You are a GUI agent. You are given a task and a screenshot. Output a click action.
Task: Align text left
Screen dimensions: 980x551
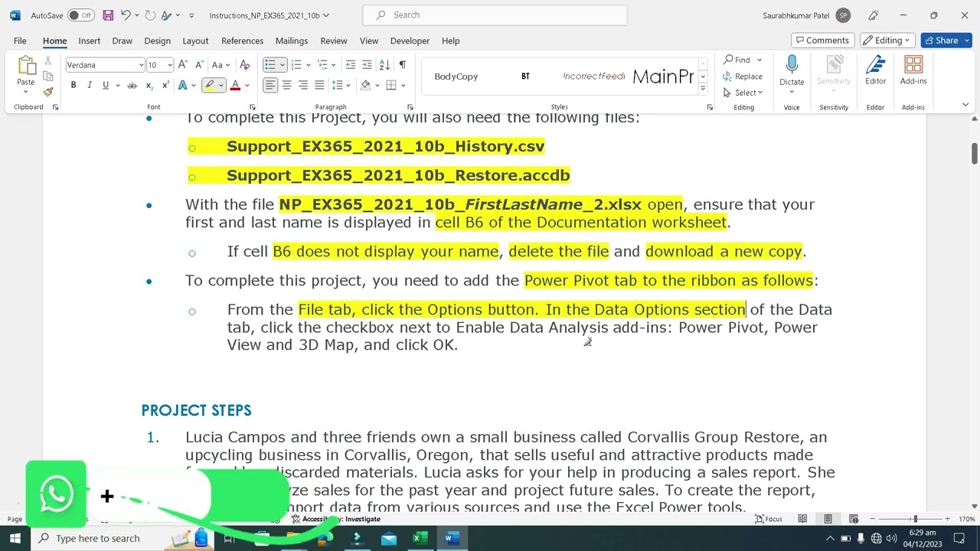tap(270, 85)
